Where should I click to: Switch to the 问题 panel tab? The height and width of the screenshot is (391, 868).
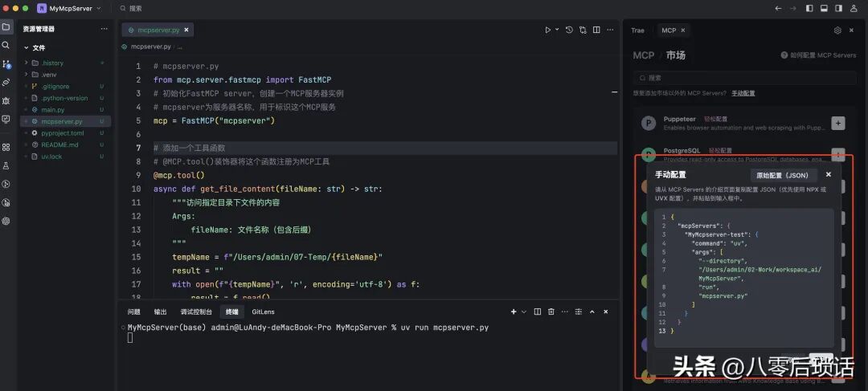(x=133, y=312)
